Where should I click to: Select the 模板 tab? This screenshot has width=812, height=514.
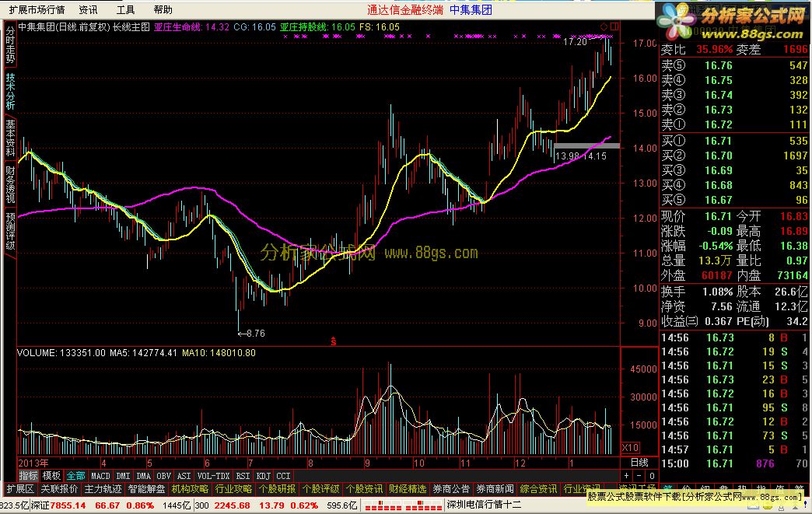[x=51, y=476]
